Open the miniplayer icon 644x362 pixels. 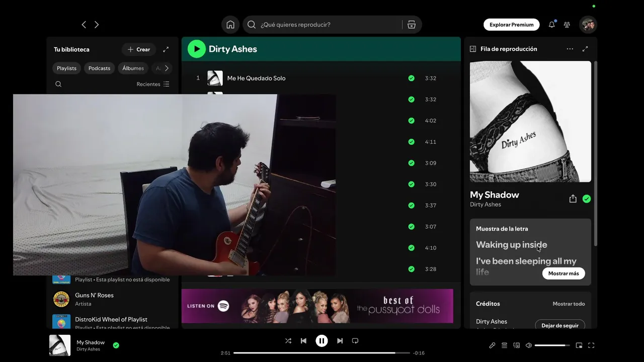coord(579,345)
